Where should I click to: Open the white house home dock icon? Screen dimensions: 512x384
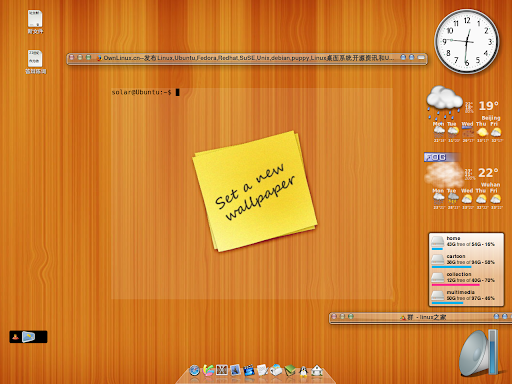click(x=317, y=370)
